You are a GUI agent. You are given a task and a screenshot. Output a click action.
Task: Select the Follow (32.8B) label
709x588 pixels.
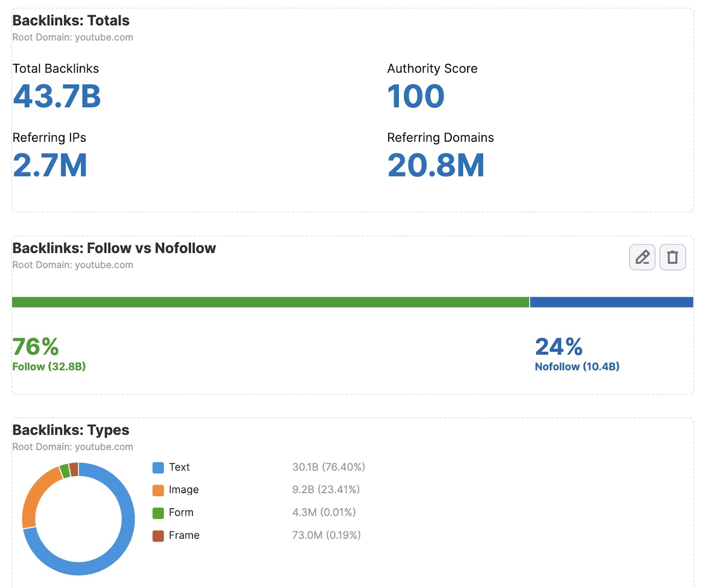(49, 366)
